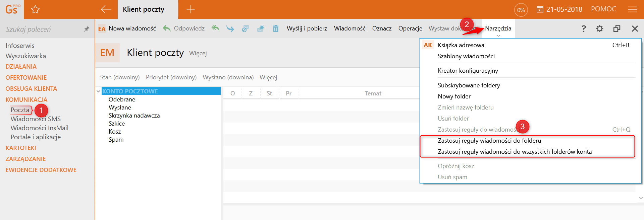Open Spam folder
Screen dimensions: 644x220
click(116, 140)
